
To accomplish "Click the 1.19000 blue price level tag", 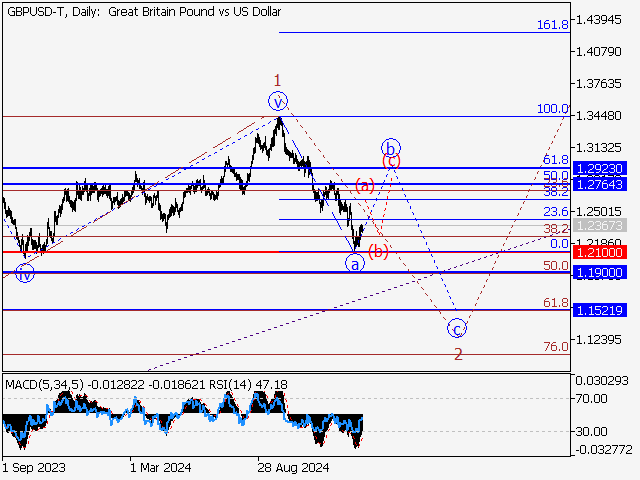I will click(x=600, y=272).
